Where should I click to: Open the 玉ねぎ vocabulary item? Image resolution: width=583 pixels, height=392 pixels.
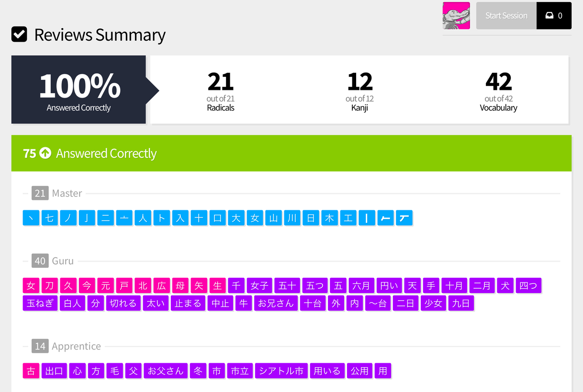pyautogui.click(x=40, y=303)
